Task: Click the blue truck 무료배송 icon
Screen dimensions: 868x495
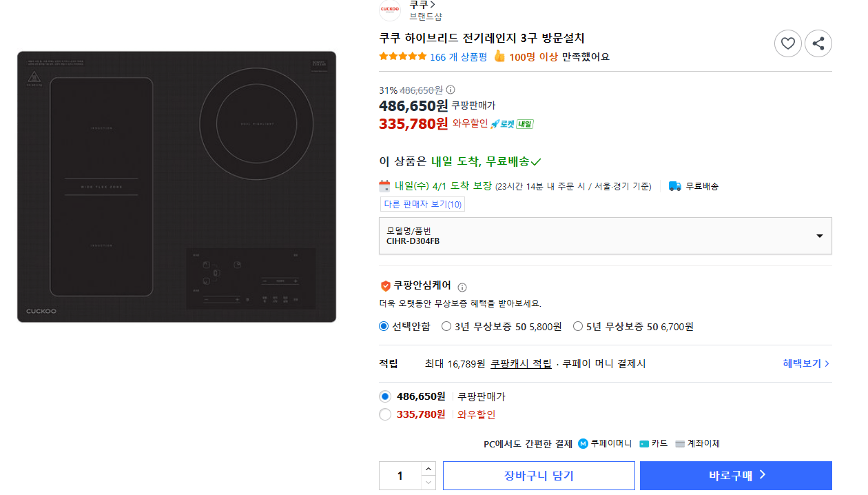Action: [x=674, y=185]
